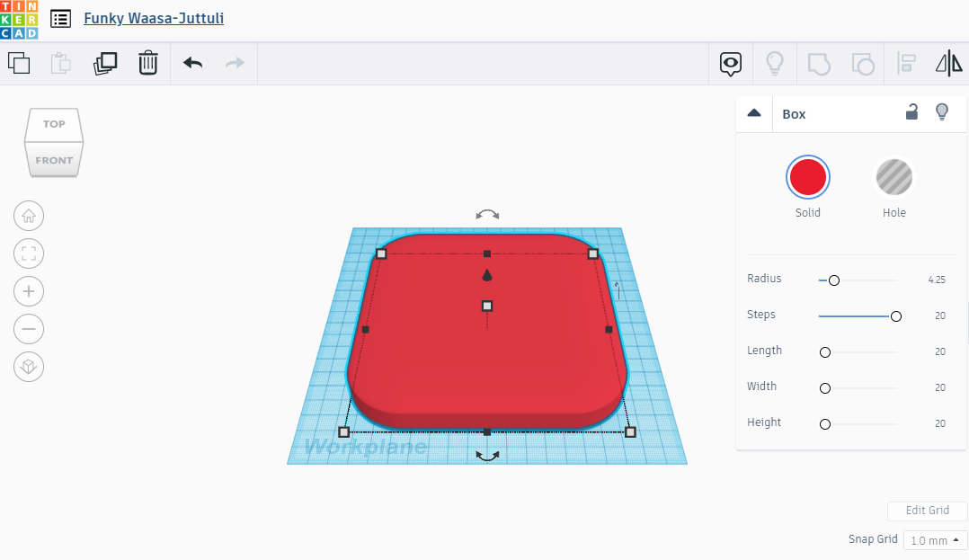Delete the selected shape with trash icon
The width and height of the screenshot is (969, 560).
[148, 63]
